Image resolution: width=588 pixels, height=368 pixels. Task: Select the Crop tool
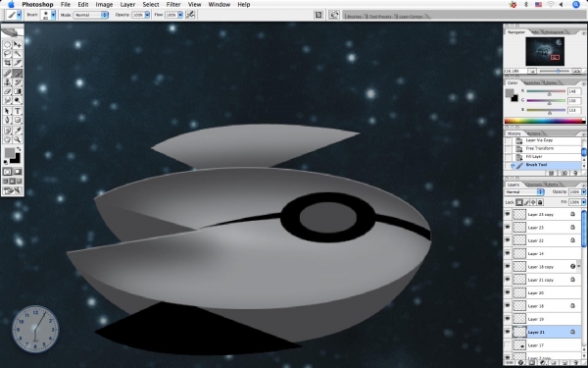click(7, 63)
